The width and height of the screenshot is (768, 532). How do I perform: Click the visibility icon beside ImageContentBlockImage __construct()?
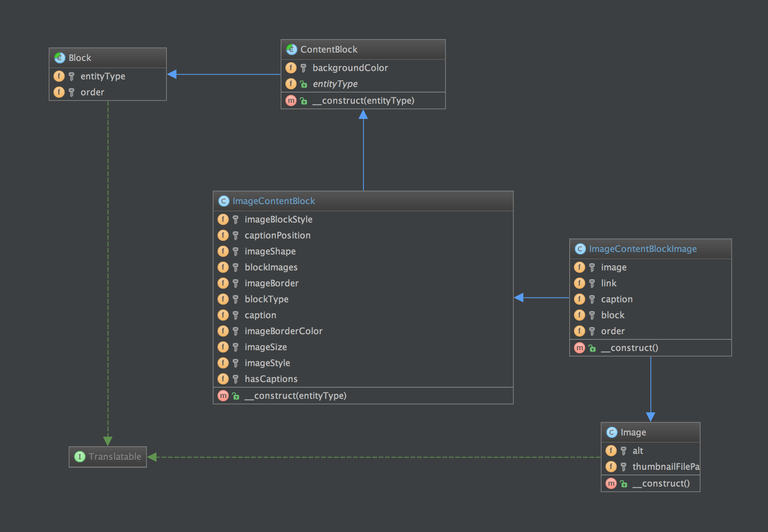[592, 348]
